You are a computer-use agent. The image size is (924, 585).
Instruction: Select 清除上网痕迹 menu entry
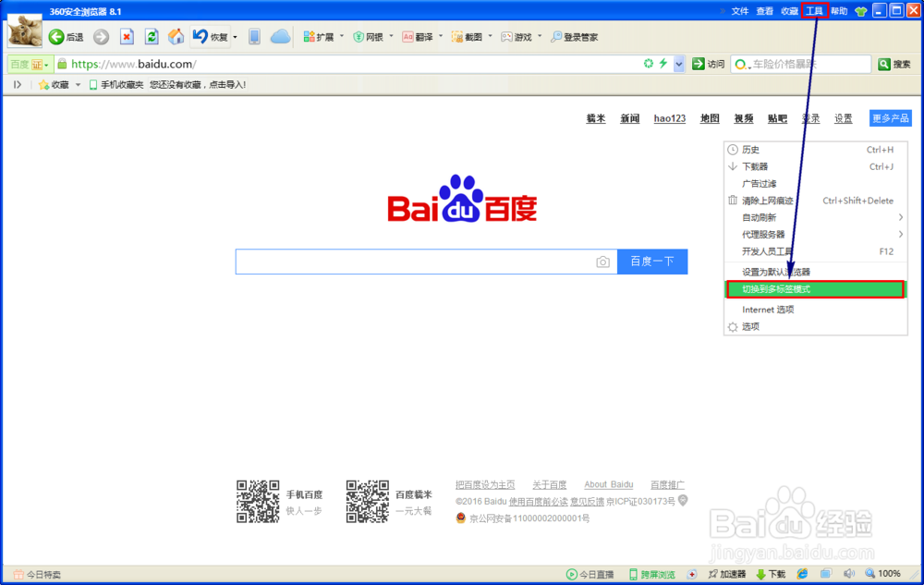pyautogui.click(x=816, y=201)
